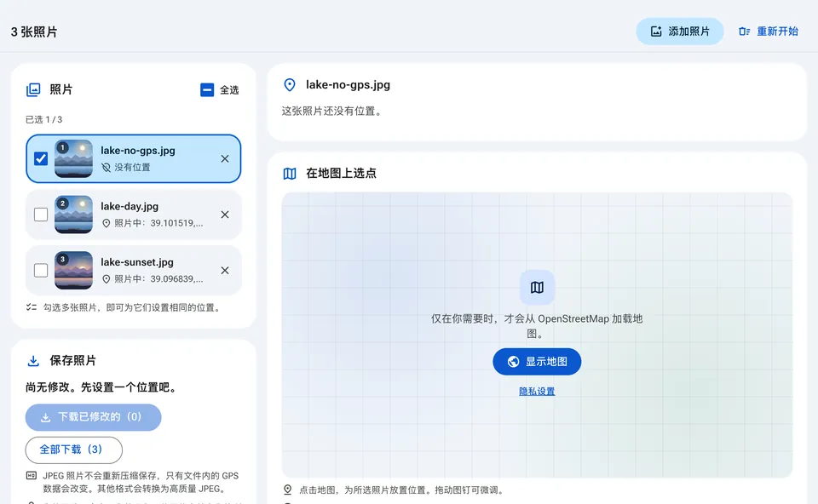Click the coordinates 39.096839 text
Screen dimensions: 818x504
[x=177, y=279]
